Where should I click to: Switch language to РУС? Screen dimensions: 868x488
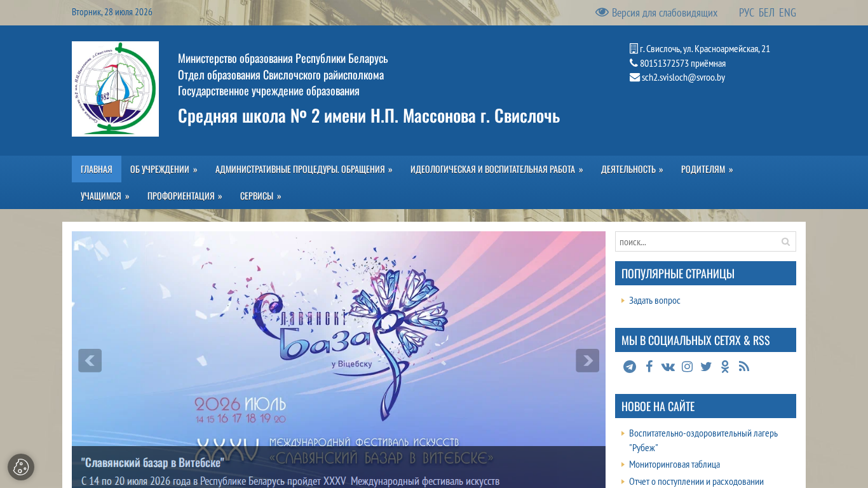(x=747, y=13)
